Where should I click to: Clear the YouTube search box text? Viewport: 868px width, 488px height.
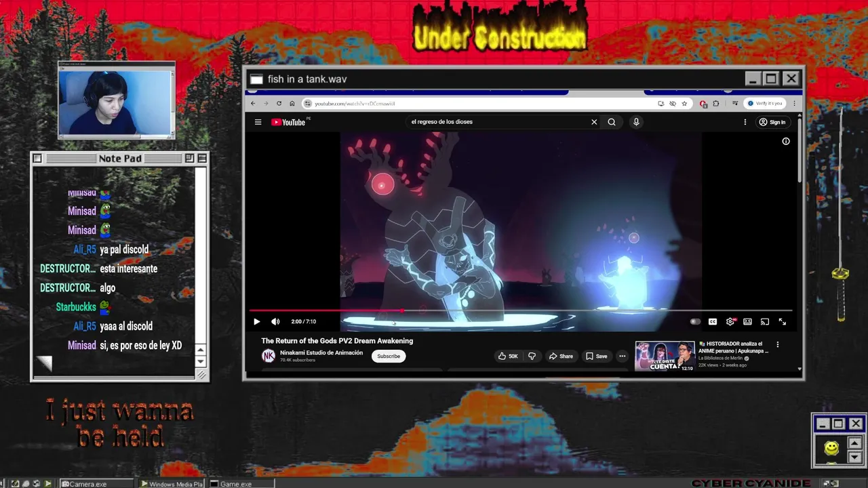[594, 122]
